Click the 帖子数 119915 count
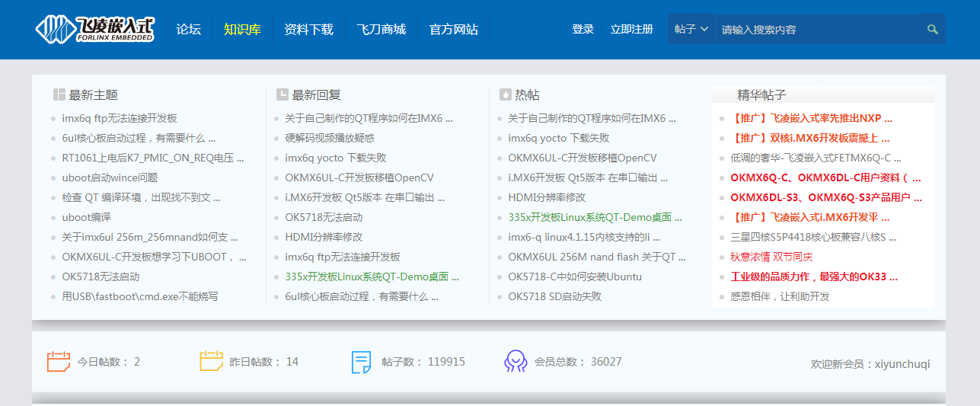Screen dimensions: 980x406 point(446,362)
